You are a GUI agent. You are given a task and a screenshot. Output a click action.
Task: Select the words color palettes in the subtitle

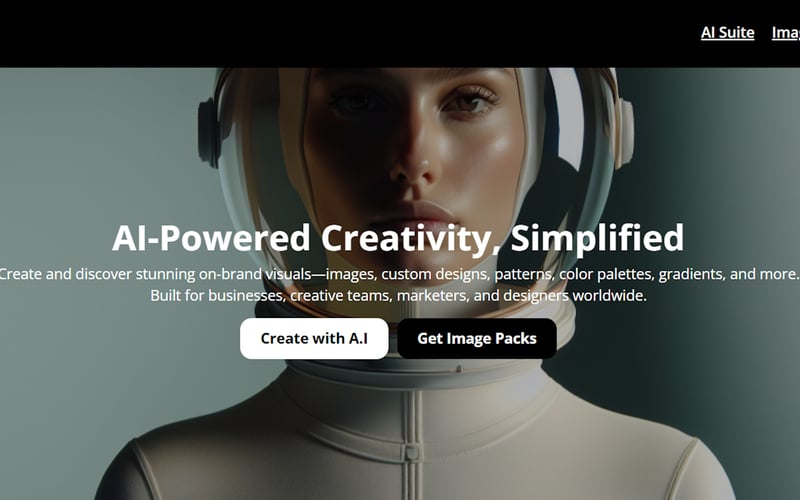pos(607,274)
